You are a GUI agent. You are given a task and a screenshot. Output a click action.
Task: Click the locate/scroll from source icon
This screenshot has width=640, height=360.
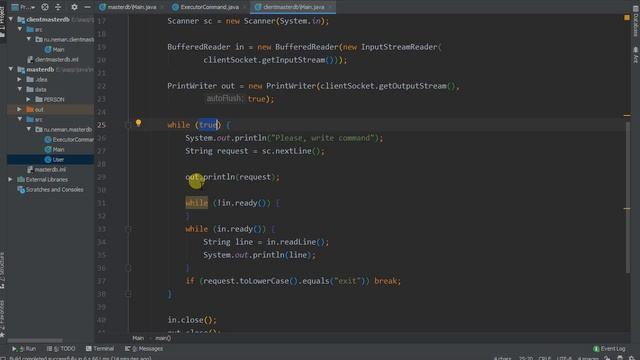tap(45, 7)
